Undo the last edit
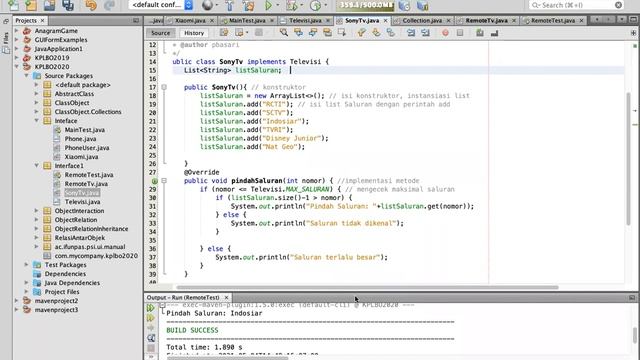Viewport: 640px width, 360px height. [91, 5]
